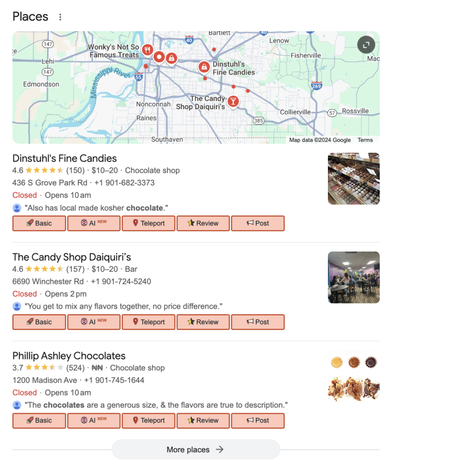Viewport: 453px width, 476px height.
Task: Click the circular donut pin on map
Action: pyautogui.click(x=159, y=57)
